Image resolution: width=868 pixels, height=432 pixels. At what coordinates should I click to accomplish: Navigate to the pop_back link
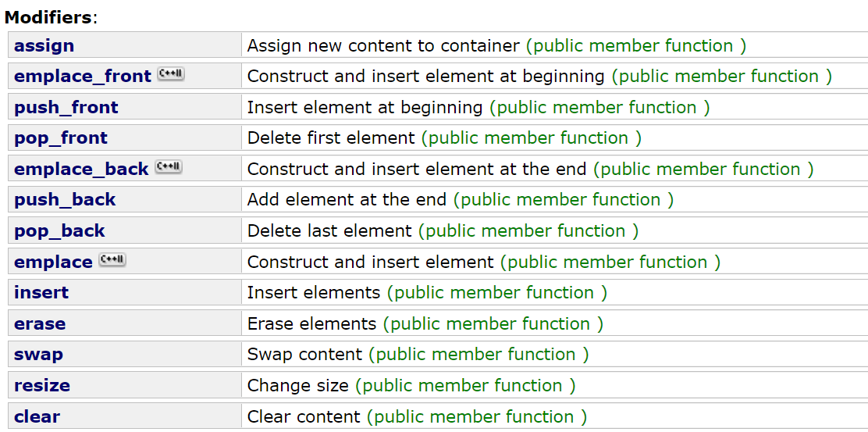[59, 231]
